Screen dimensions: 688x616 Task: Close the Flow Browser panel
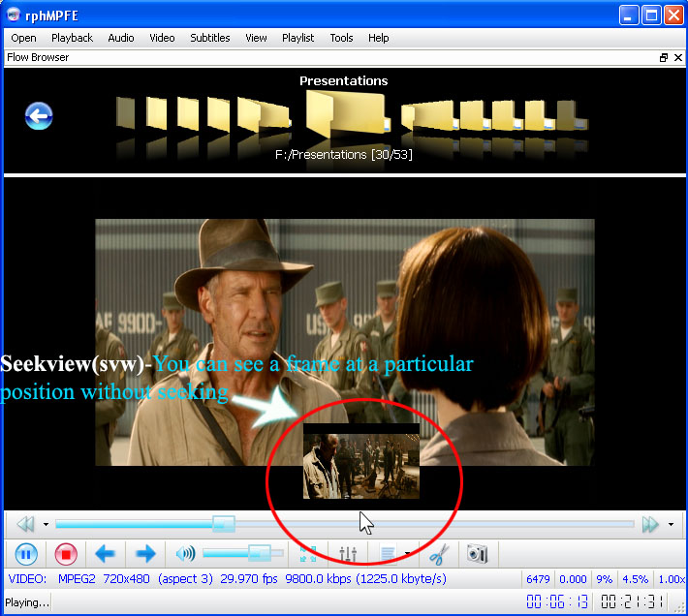point(678,57)
